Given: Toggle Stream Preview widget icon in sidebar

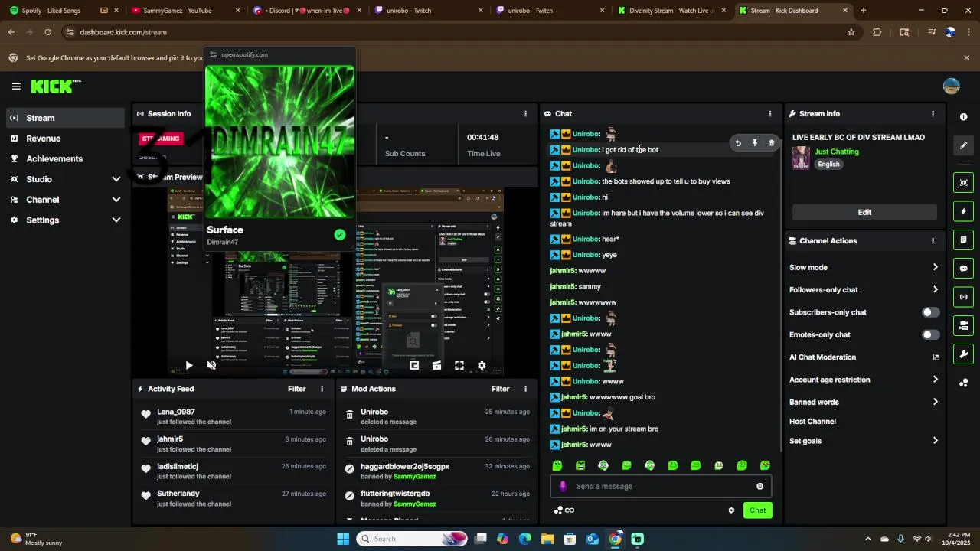Looking at the screenshot, I should tap(964, 182).
